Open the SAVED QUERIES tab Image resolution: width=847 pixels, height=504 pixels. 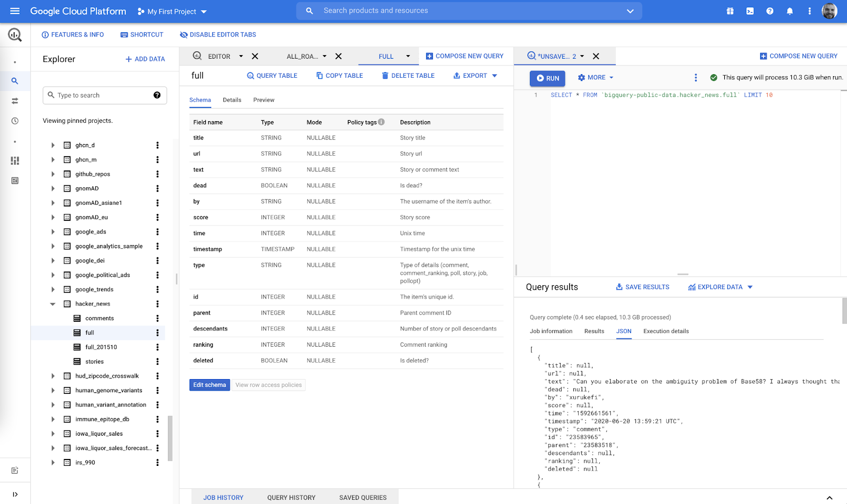click(363, 498)
